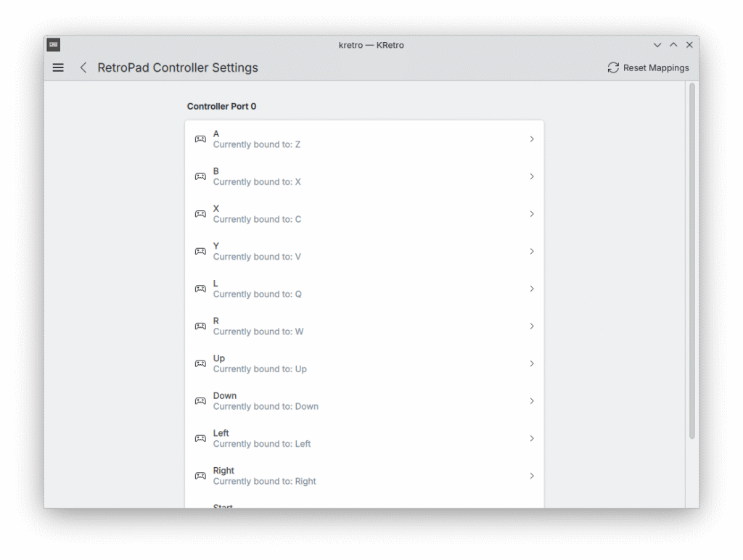
Task: Maximize the KRetro window
Action: pyautogui.click(x=673, y=45)
